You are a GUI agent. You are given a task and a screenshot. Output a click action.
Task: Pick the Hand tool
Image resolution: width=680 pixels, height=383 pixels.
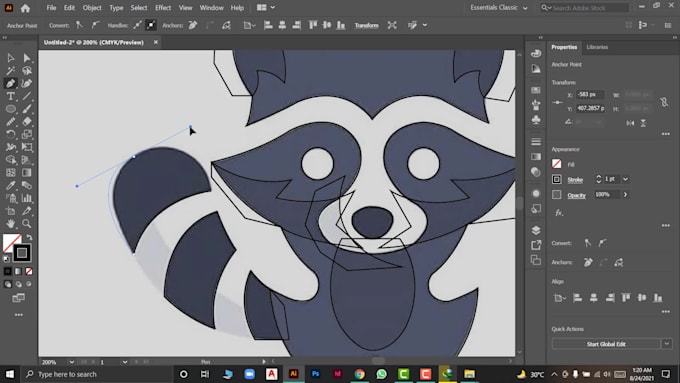[10, 224]
